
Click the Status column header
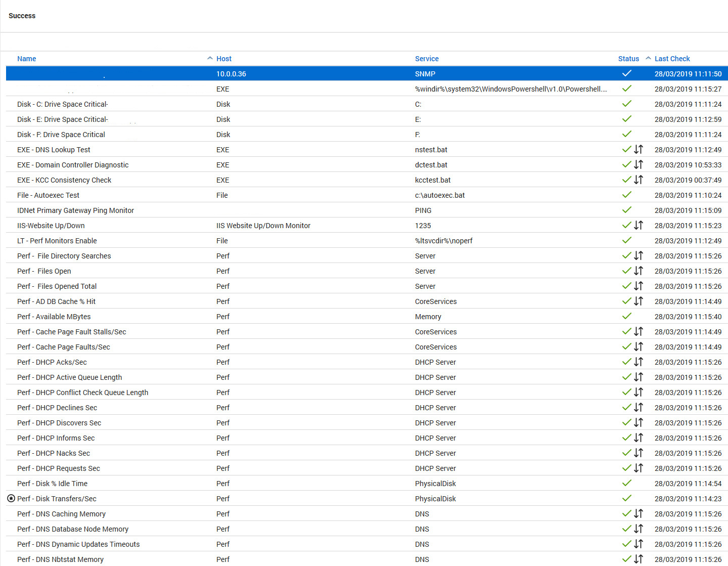pos(628,59)
